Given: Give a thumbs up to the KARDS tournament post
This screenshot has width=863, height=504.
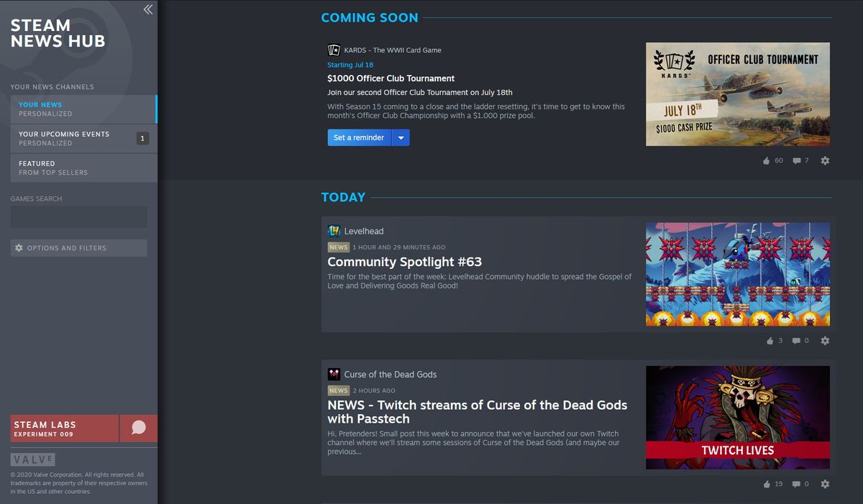Looking at the screenshot, I should pyautogui.click(x=766, y=160).
